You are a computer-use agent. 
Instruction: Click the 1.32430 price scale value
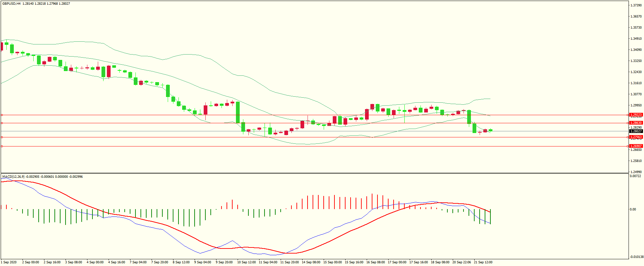[x=636, y=72]
